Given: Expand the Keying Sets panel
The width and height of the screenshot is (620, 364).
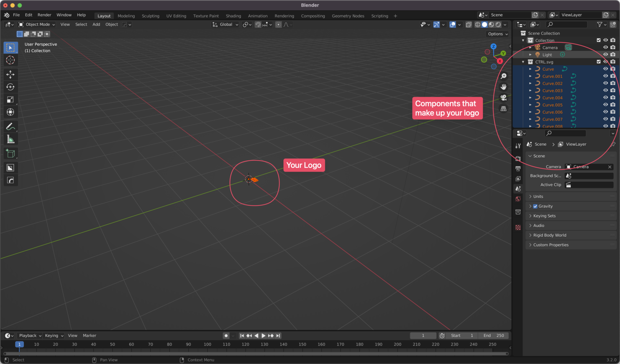Looking at the screenshot, I should pos(571,216).
